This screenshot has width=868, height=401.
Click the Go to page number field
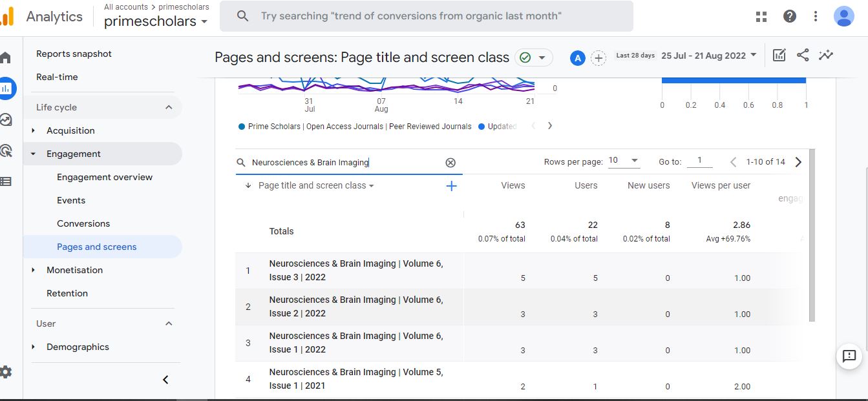click(x=699, y=161)
